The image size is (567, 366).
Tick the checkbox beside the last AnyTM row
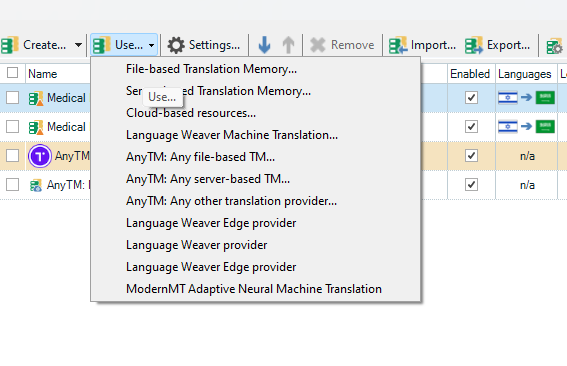click(x=12, y=184)
